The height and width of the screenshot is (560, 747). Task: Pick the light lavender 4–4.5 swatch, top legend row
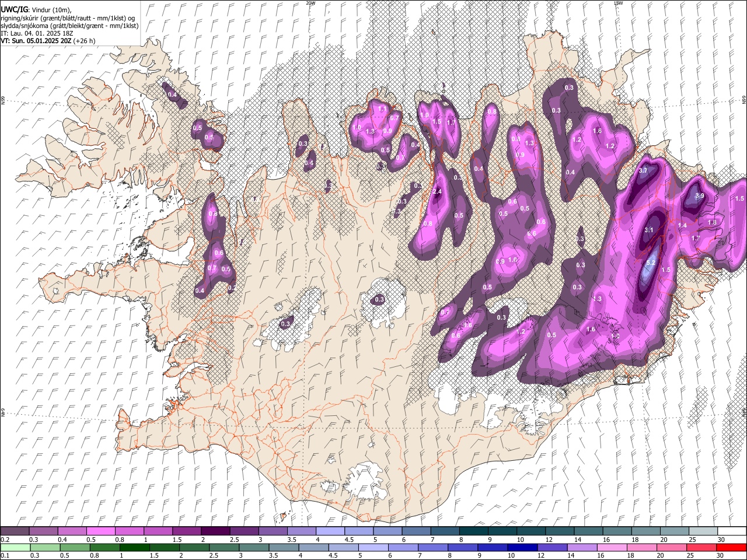(330, 531)
